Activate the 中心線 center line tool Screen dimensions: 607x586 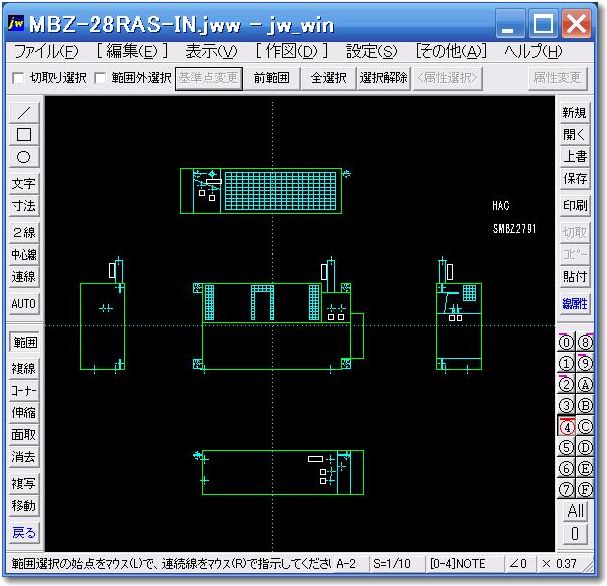[x=24, y=255]
